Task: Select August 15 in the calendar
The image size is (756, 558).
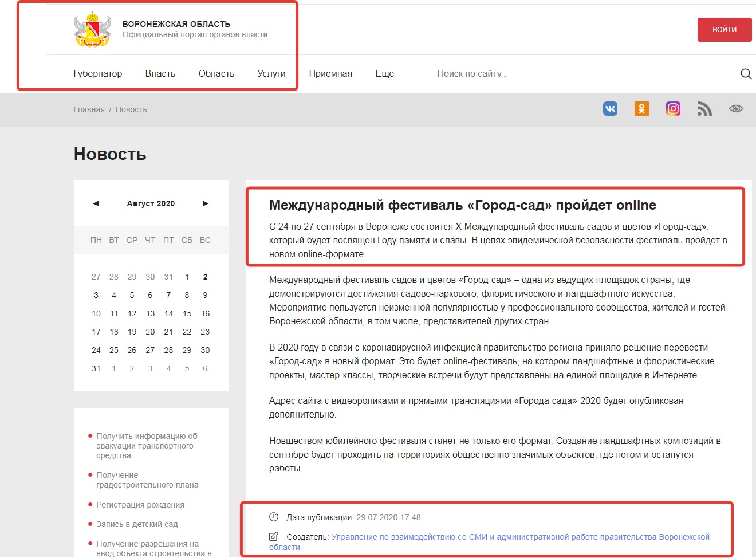Action: click(187, 313)
